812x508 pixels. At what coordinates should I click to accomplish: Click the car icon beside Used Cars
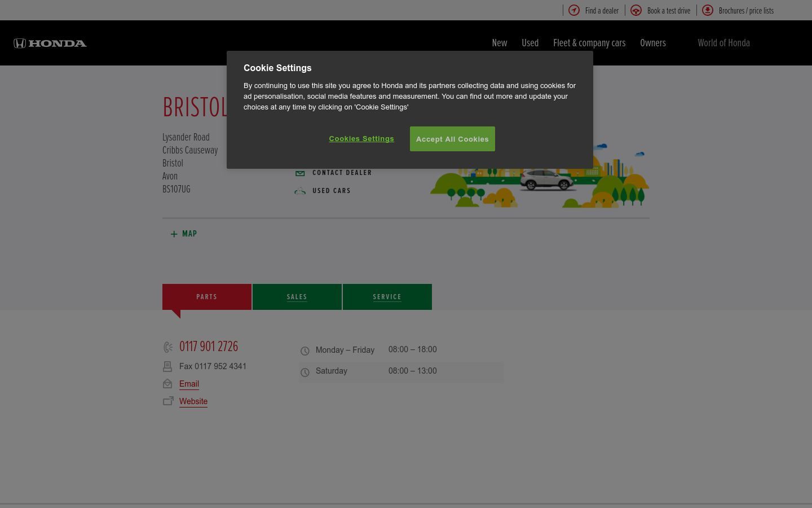point(300,191)
